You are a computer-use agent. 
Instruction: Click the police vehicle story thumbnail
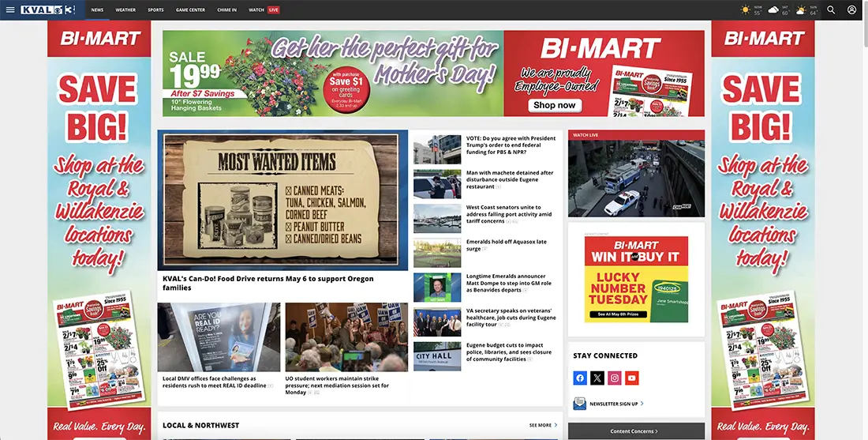(x=437, y=184)
